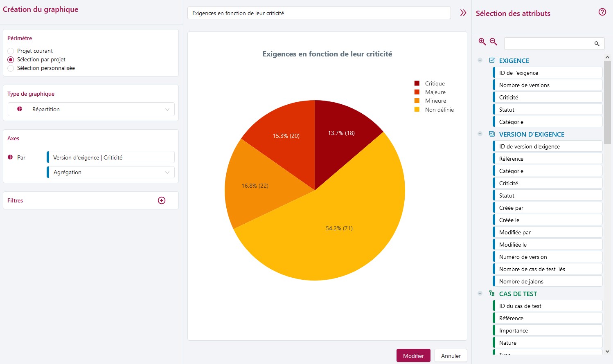The width and height of the screenshot is (613, 364).
Task: Click the Annuler button
Action: [451, 356]
